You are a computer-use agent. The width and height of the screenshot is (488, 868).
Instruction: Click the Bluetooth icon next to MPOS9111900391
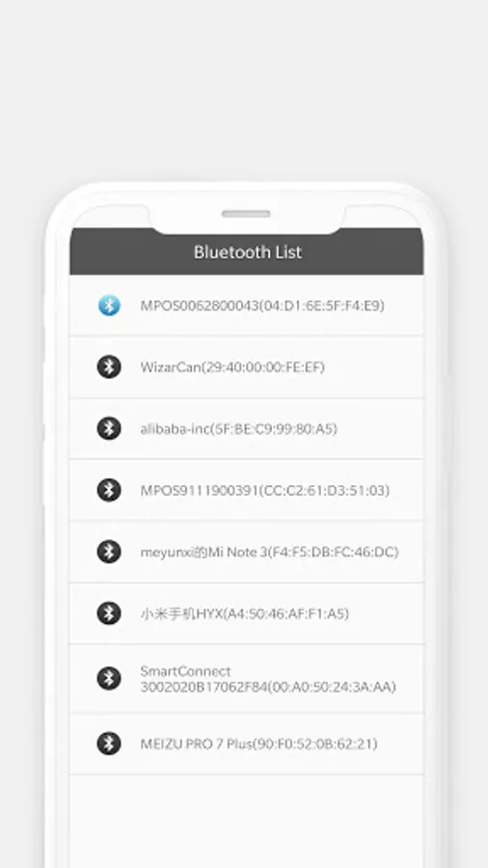click(109, 490)
